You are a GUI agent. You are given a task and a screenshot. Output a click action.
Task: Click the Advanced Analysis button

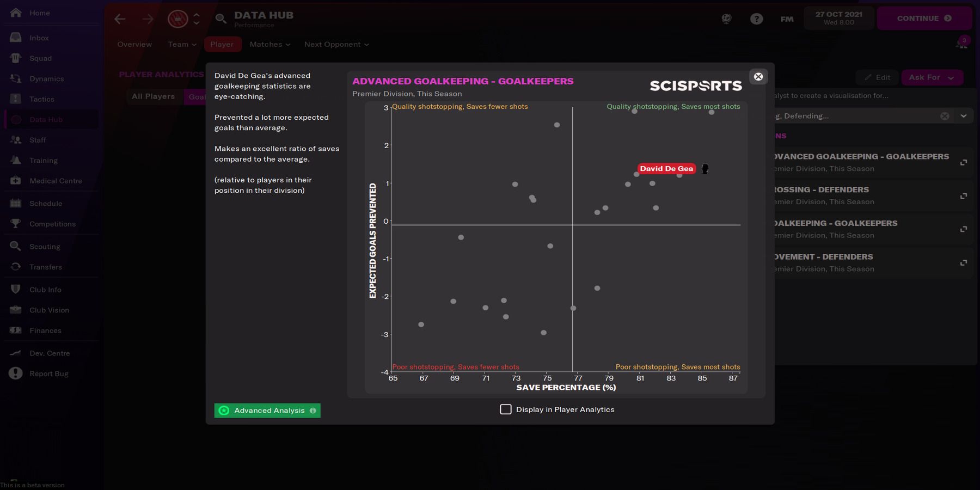click(267, 411)
